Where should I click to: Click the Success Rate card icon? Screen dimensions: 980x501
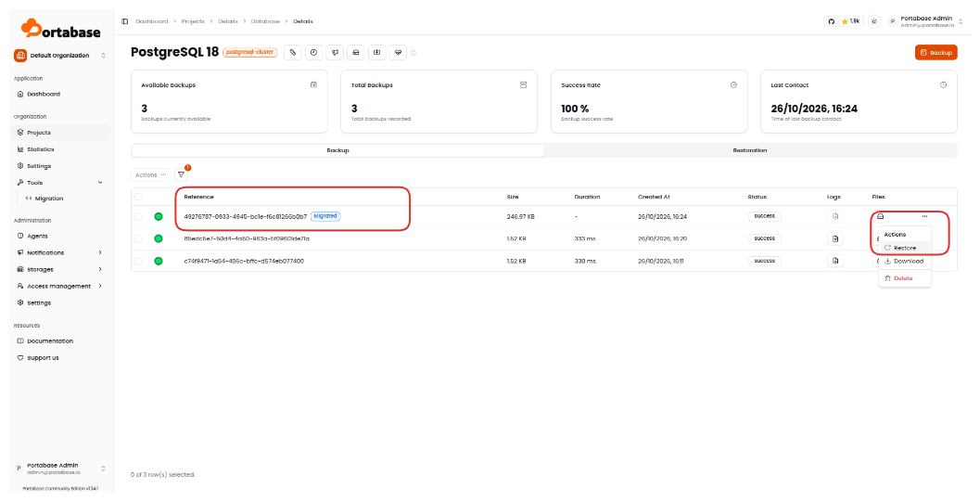click(x=733, y=85)
